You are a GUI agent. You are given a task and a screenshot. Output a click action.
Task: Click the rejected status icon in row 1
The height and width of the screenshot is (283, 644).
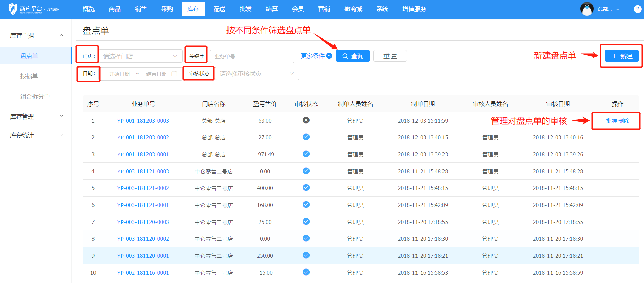click(306, 120)
